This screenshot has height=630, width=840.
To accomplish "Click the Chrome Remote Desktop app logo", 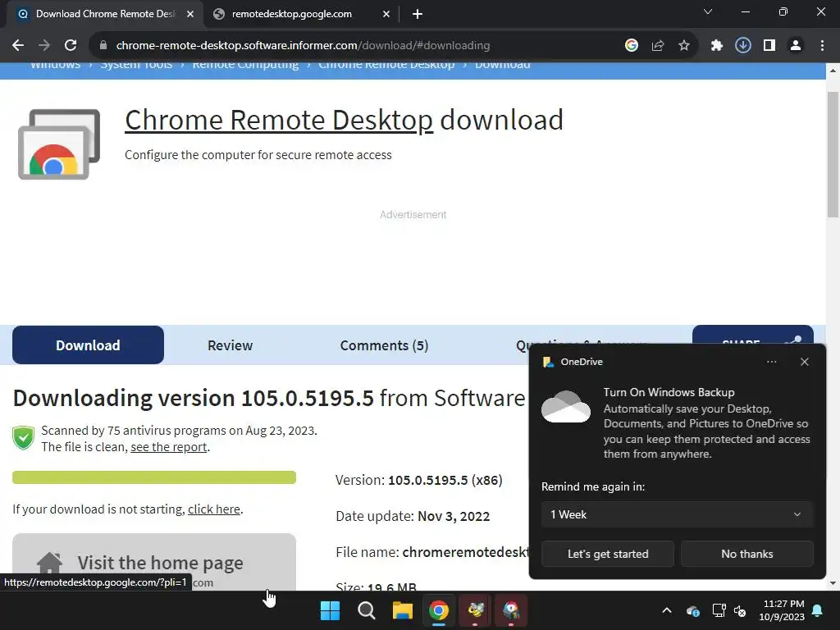I will [x=59, y=144].
